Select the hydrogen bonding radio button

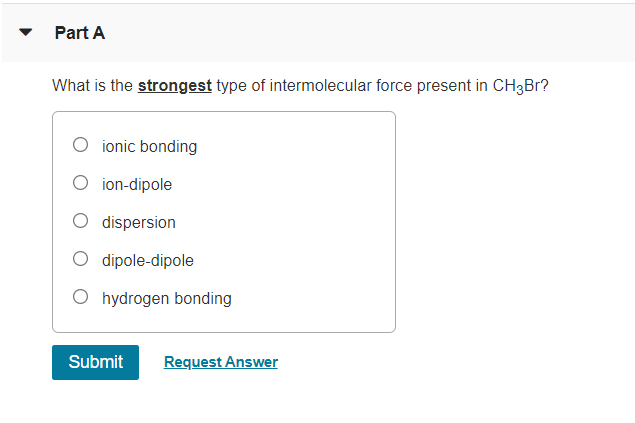click(80, 297)
